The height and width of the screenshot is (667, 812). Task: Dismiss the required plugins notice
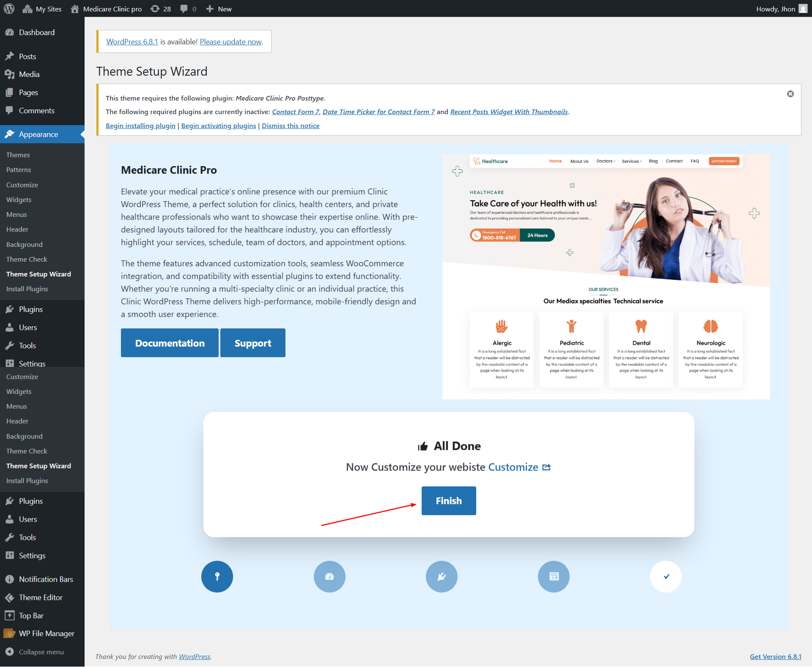point(790,94)
